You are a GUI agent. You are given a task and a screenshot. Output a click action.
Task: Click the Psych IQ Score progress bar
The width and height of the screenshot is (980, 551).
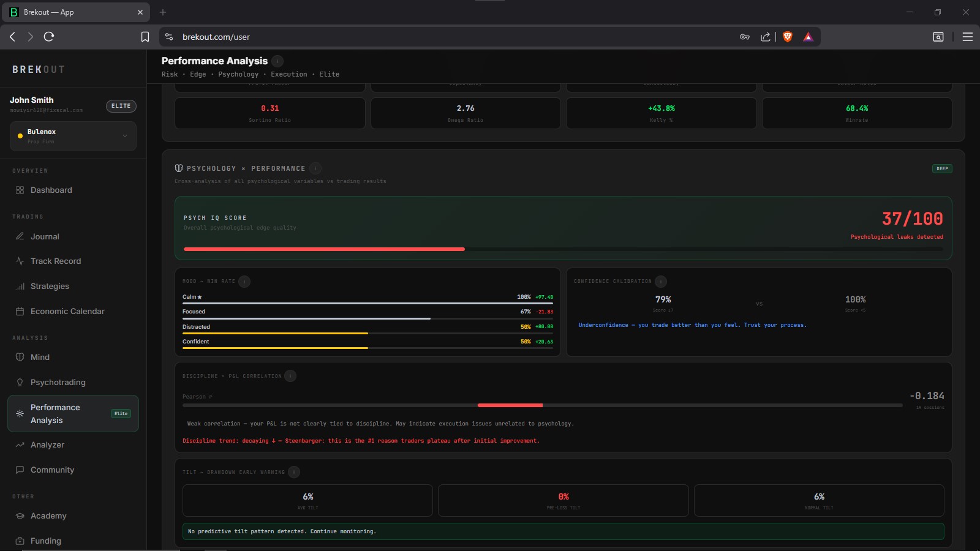563,249
